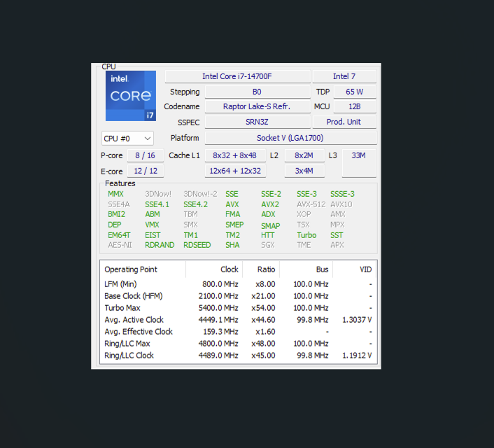The image size is (494, 448).
Task: Click the Prod. Unit field
Action: coord(344,122)
